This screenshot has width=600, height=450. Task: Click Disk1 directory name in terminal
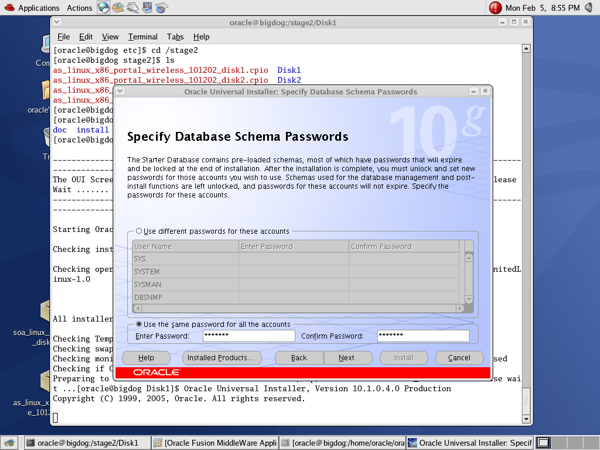pyautogui.click(x=289, y=70)
